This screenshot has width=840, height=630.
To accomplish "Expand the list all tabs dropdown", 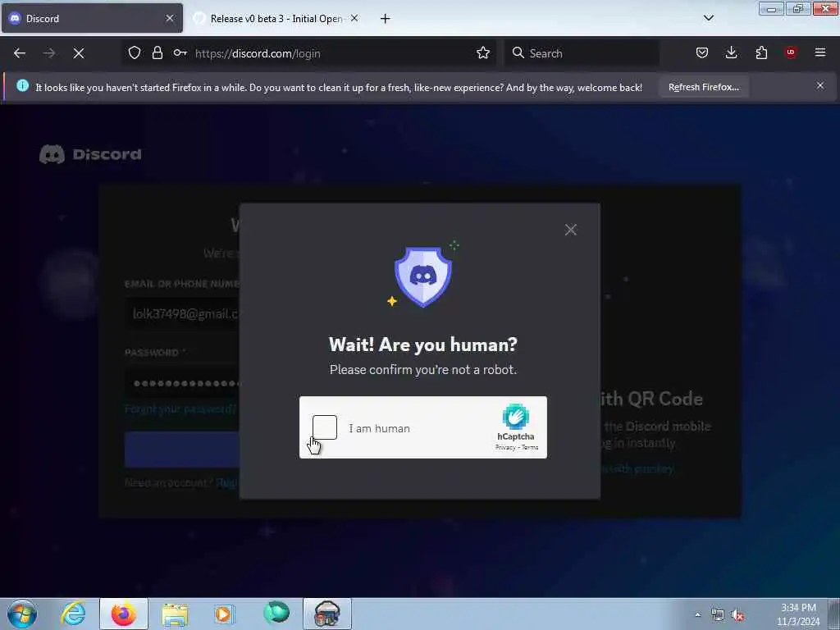I will pos(708,18).
